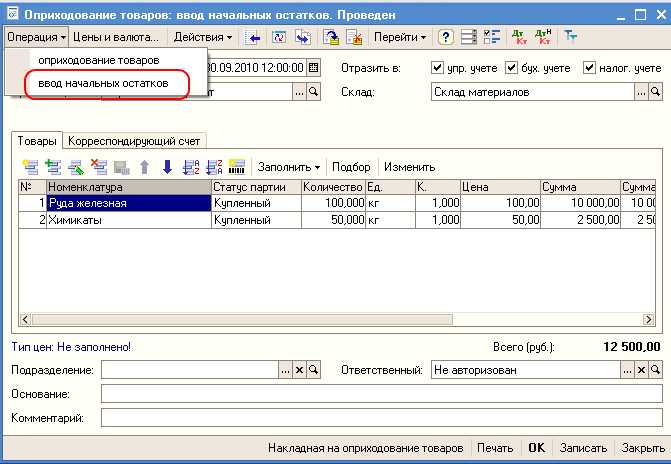Click the delete row icon with red X

coord(99,167)
